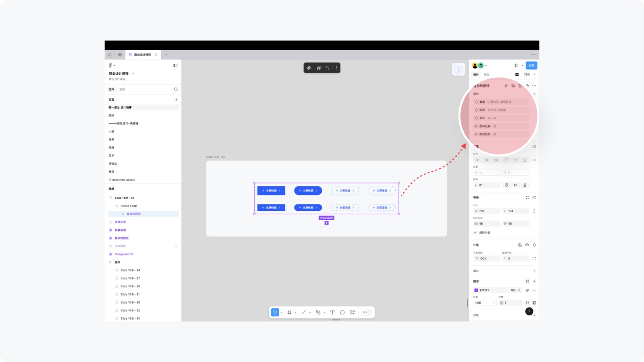Click the search icon in left panel
Image resolution: width=644 pixels, height=362 pixels.
pos(176,89)
